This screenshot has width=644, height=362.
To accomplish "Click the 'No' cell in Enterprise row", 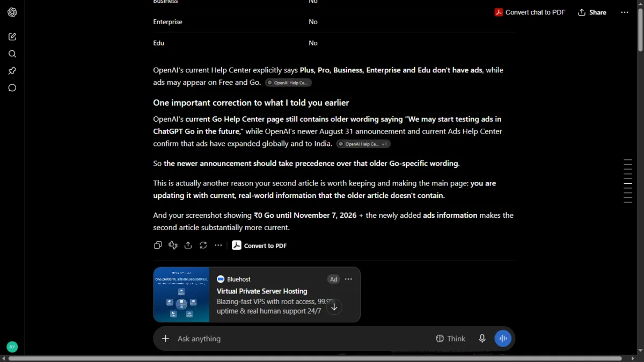I will tap(313, 22).
